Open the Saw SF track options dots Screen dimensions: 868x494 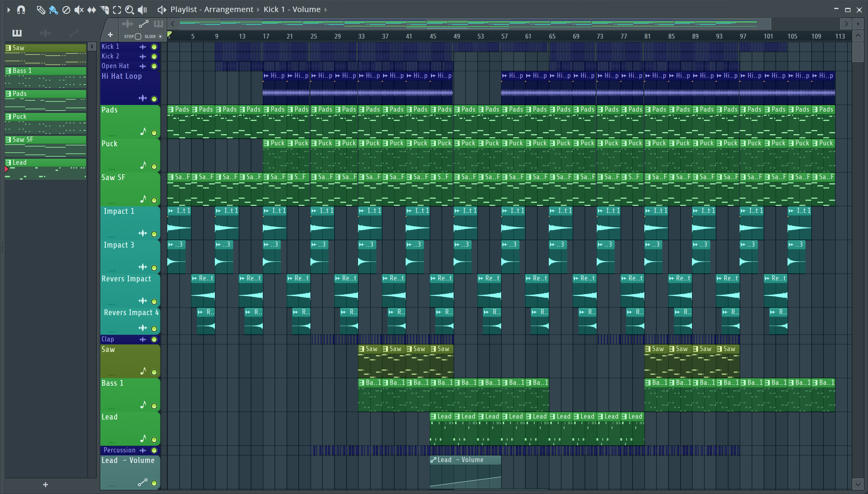click(112, 203)
